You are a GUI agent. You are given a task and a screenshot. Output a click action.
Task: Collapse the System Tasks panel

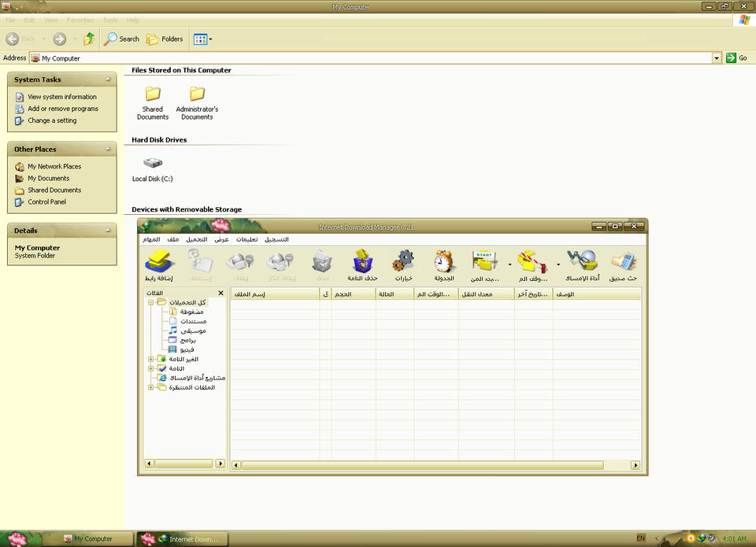click(x=108, y=79)
